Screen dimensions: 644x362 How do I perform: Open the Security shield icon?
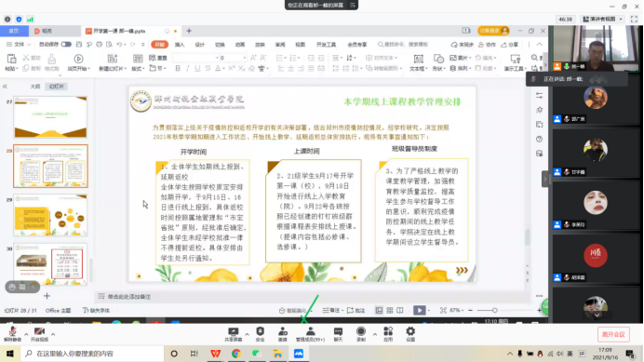point(261,334)
